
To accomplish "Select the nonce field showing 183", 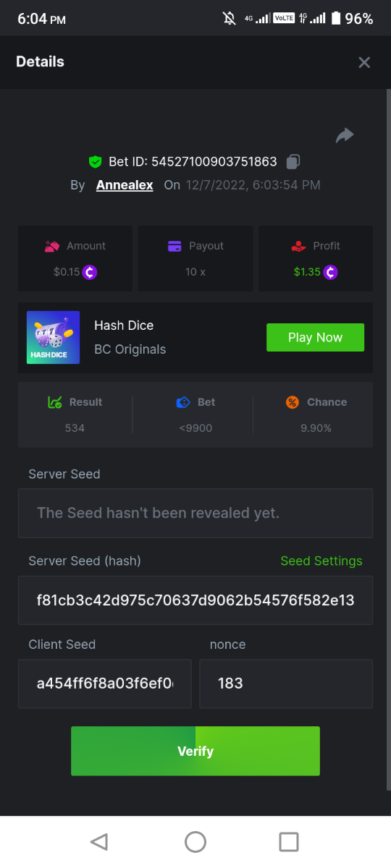I will click(x=286, y=684).
